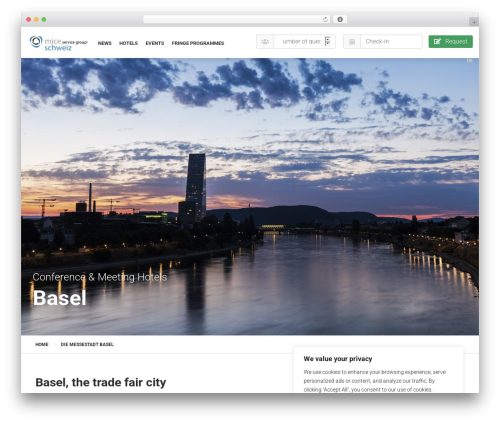Viewport: 500px width, 423px height.
Task: Click 'Basel, the trade fair city' heading
Action: tap(101, 382)
